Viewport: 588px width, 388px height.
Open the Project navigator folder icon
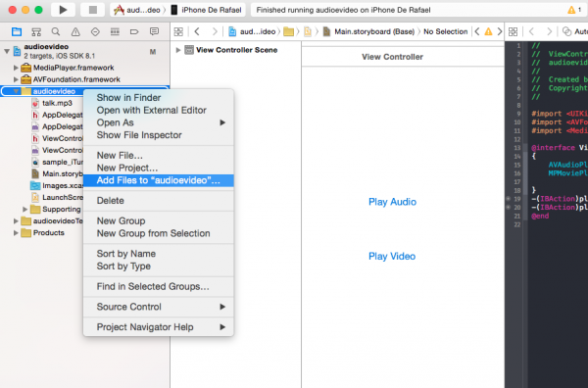[17, 32]
